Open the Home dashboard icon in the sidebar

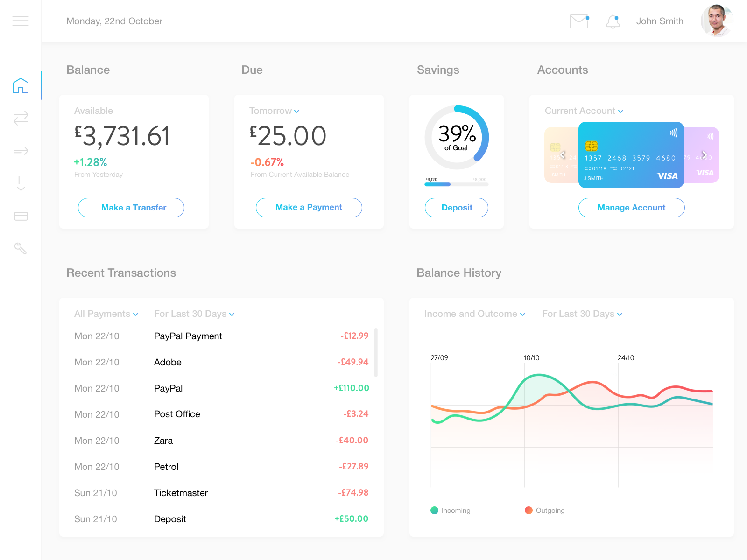tap(21, 85)
